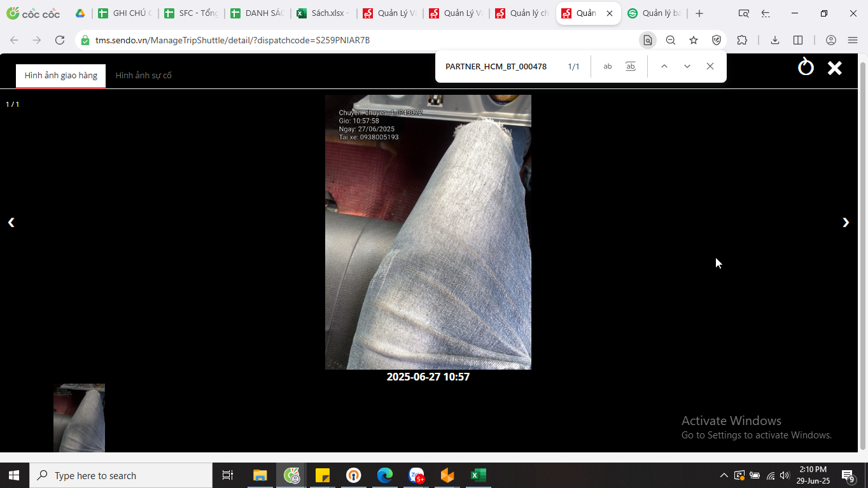Switch to the Google Drive pinned tab
868x488 pixels.
point(80,13)
